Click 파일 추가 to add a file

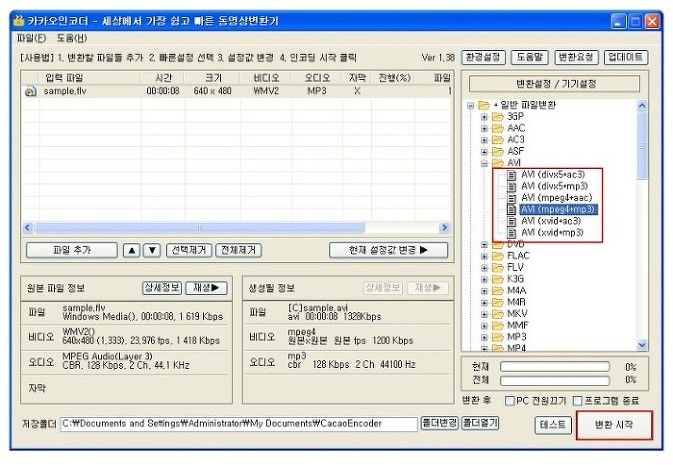[72, 250]
